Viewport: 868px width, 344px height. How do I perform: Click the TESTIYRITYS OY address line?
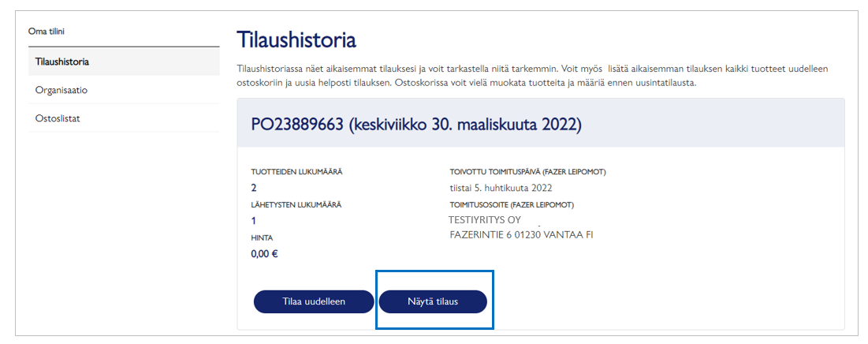click(x=485, y=220)
